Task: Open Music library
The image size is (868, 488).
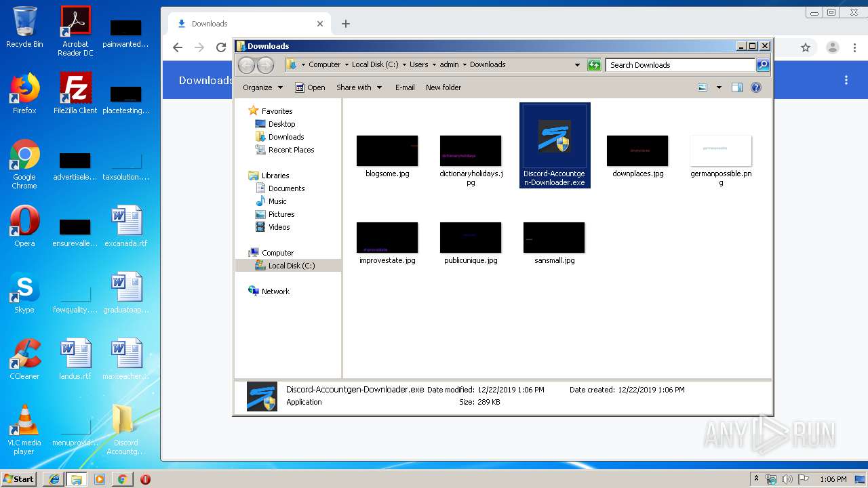Action: point(271,201)
